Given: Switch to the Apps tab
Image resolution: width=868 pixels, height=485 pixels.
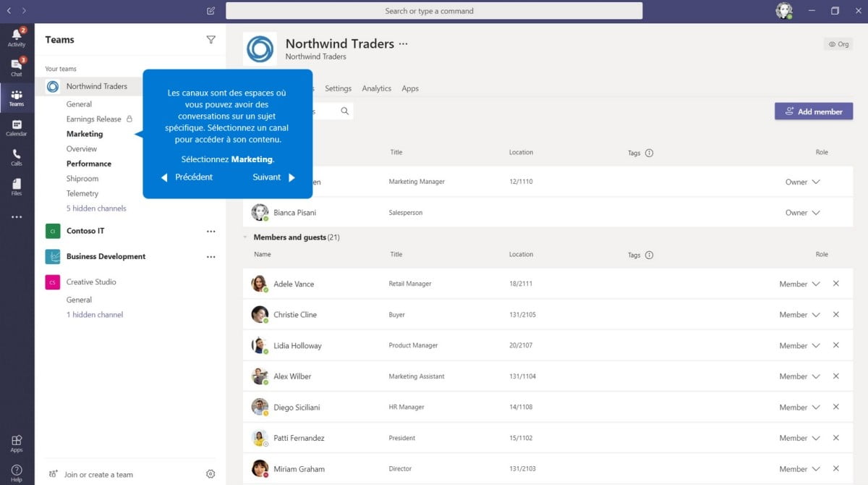Looking at the screenshot, I should point(410,88).
